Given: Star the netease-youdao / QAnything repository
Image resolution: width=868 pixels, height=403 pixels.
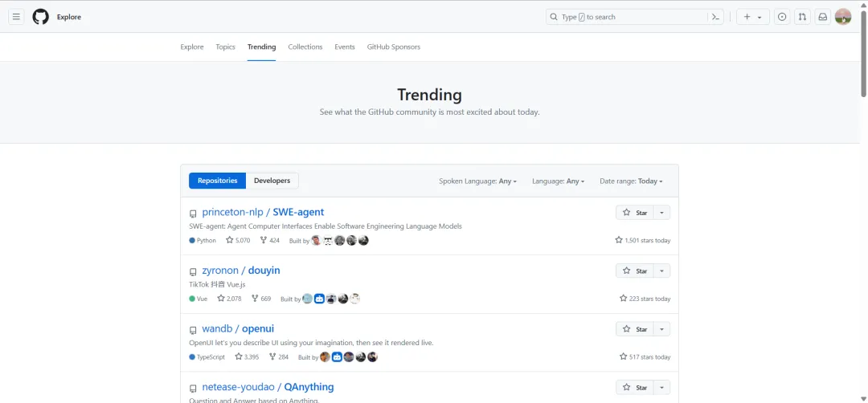Looking at the screenshot, I should click(635, 388).
